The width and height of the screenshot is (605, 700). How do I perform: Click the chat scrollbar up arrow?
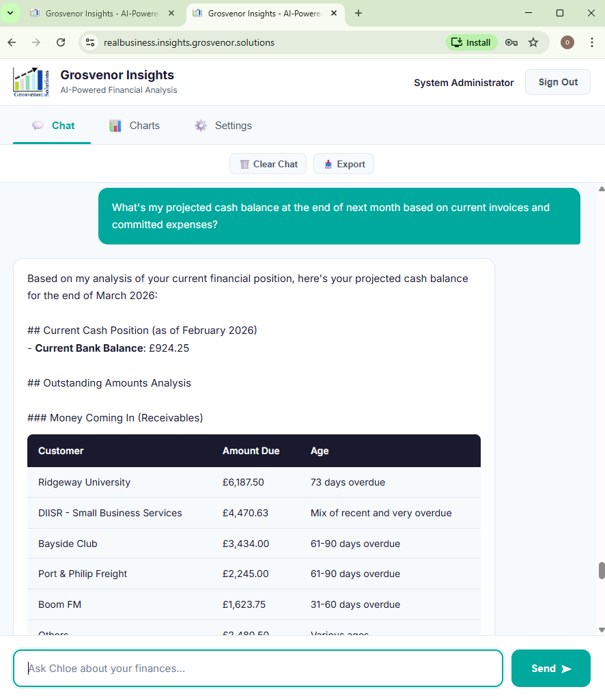(x=602, y=189)
